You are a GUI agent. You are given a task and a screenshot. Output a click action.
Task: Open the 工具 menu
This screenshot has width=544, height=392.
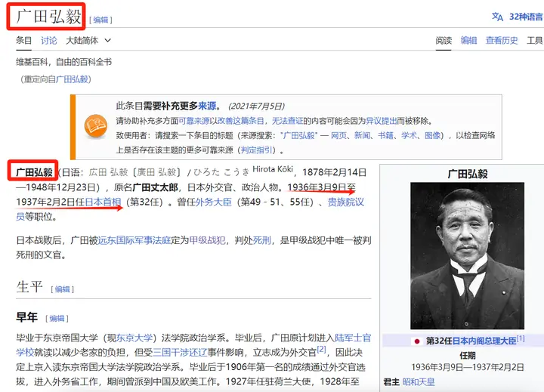point(535,41)
